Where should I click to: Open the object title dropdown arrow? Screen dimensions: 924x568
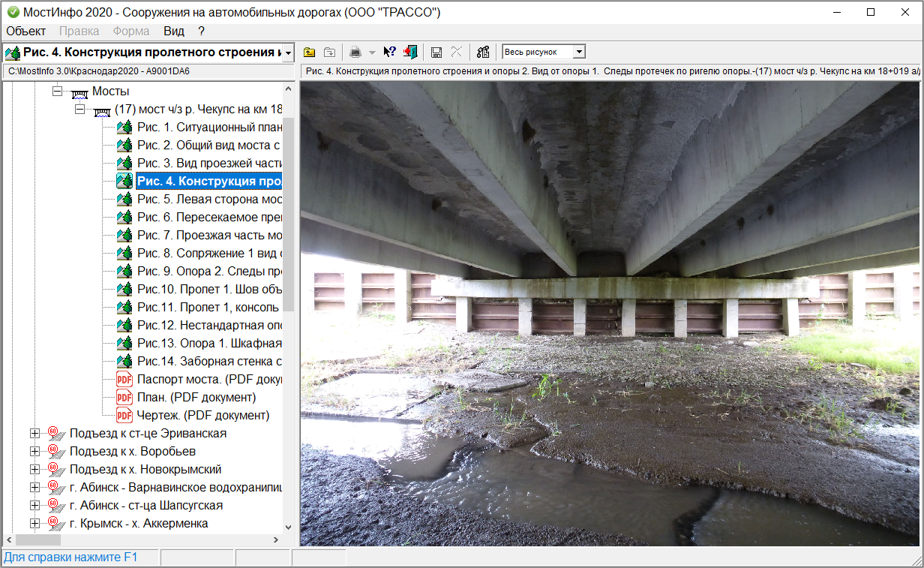click(288, 53)
